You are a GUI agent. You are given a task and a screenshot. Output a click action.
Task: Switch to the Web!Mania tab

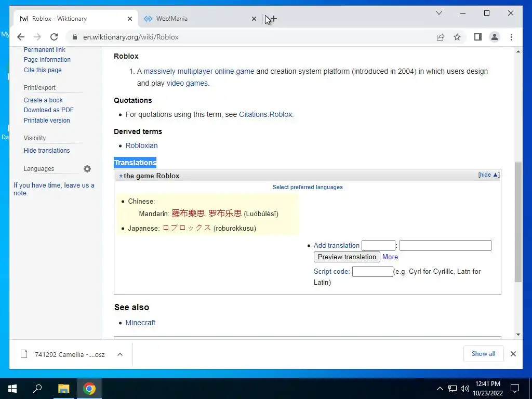point(200,19)
